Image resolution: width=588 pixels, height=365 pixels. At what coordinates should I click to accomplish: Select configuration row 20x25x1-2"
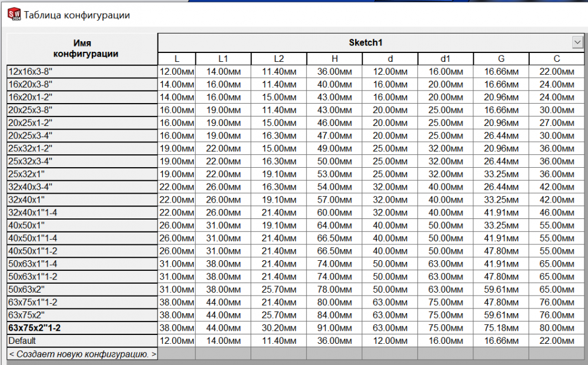click(82, 123)
